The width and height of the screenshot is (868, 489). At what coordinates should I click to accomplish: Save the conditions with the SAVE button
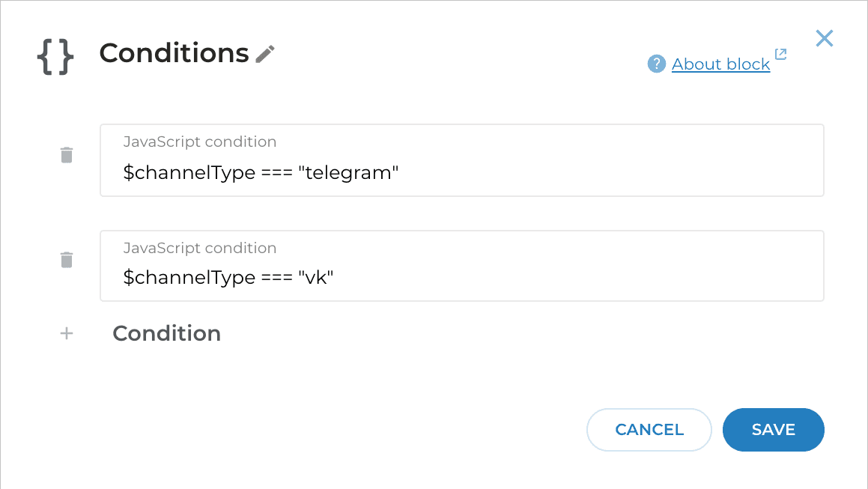(x=773, y=429)
